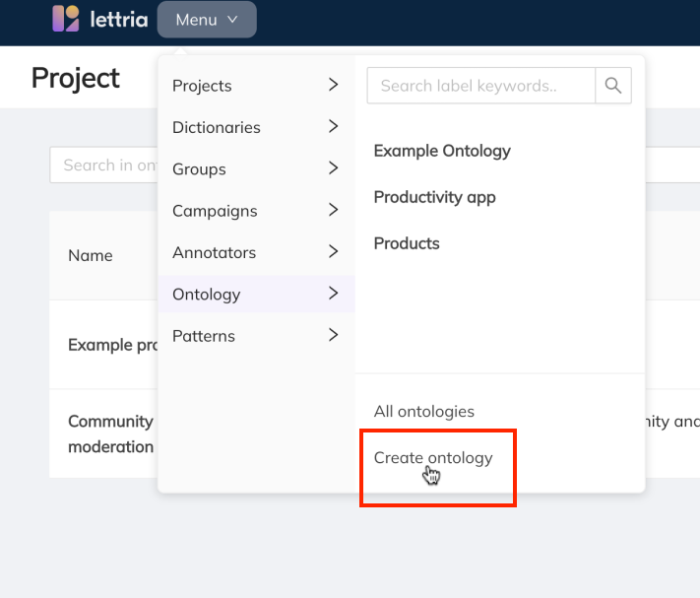Open the Annotators menu item

coord(256,252)
